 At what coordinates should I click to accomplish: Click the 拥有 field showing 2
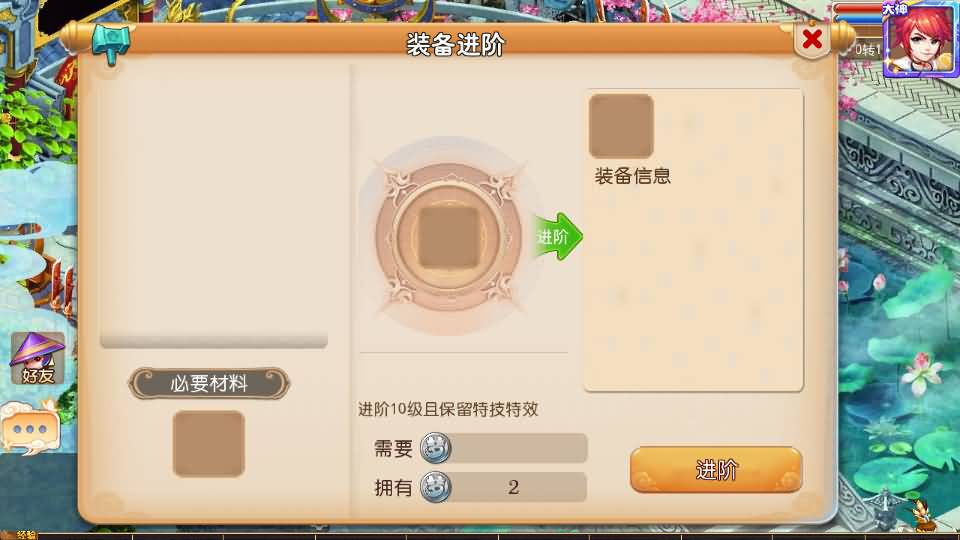pyautogui.click(x=504, y=487)
